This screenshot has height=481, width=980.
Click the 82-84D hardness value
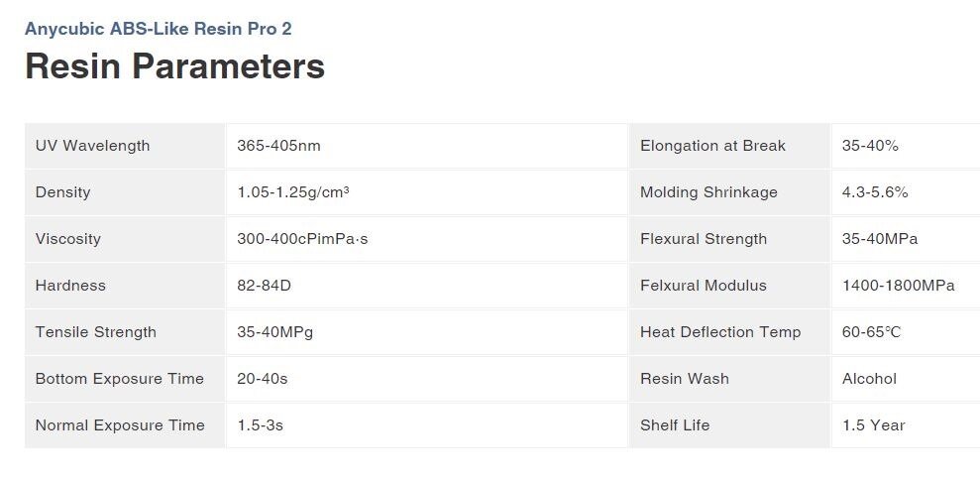(264, 286)
